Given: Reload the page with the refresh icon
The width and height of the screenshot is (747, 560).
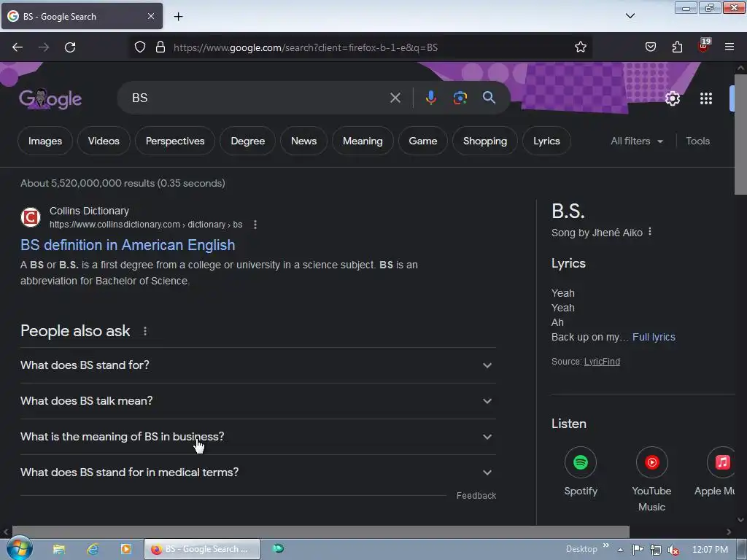Looking at the screenshot, I should (x=70, y=47).
